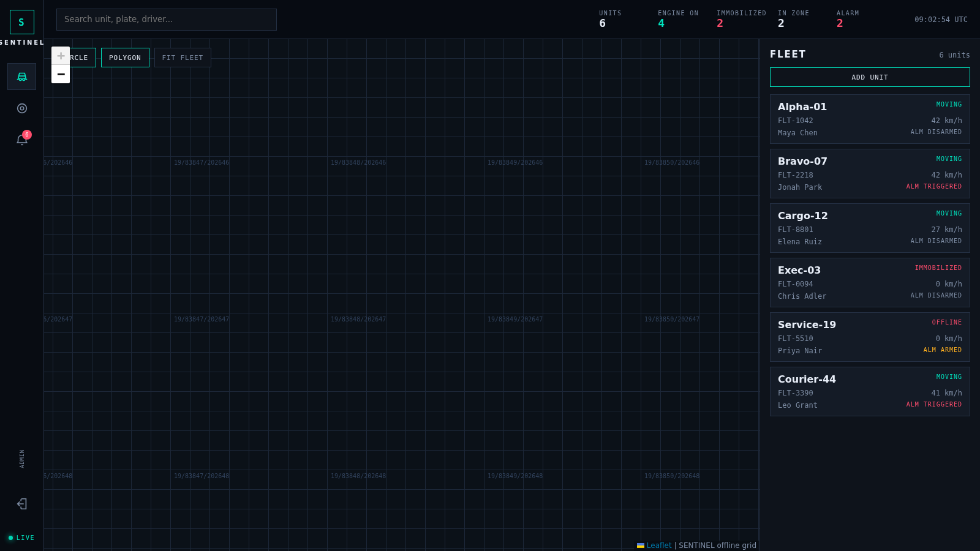Select the Cargo-12 unit card
This screenshot has height=551, width=980.
tap(870, 228)
